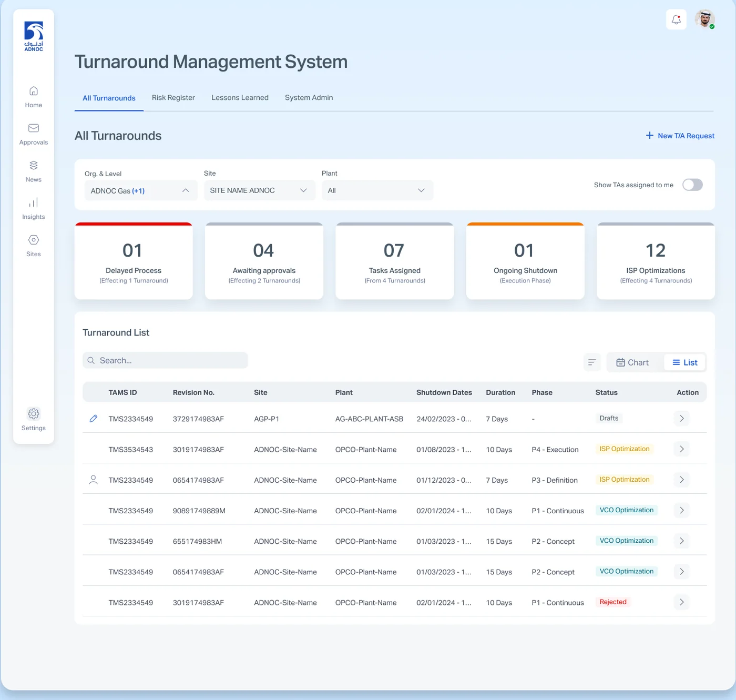Click the Status column header

(x=606, y=392)
